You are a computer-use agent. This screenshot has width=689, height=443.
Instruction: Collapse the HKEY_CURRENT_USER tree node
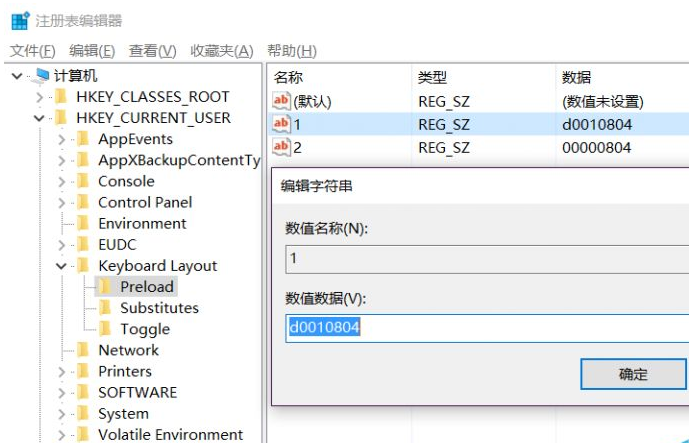(x=39, y=118)
